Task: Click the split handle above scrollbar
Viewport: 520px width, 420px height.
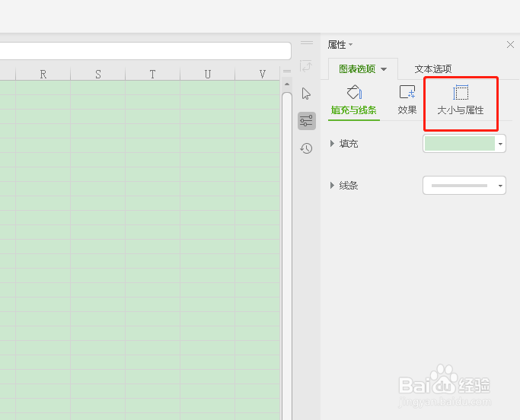Action: tap(287, 72)
